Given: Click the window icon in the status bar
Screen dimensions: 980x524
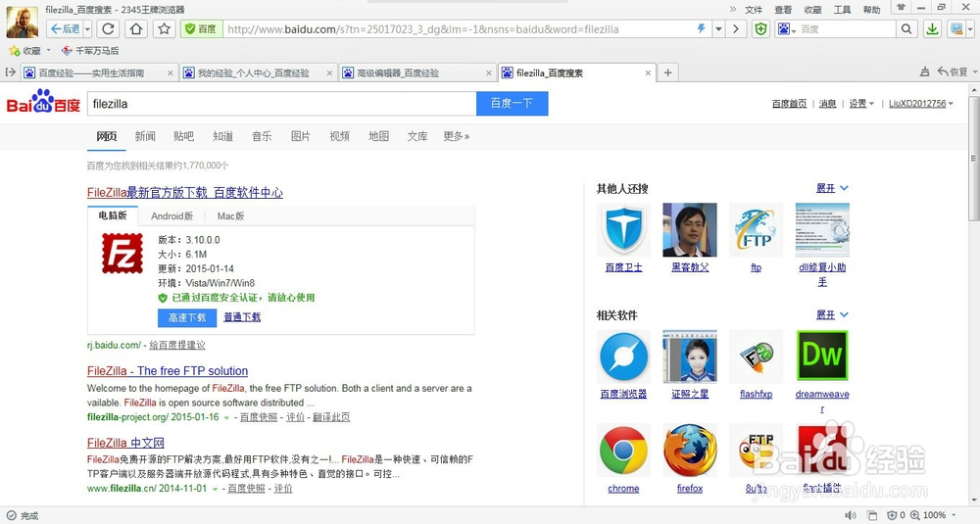Looking at the screenshot, I should pyautogui.click(x=872, y=515).
